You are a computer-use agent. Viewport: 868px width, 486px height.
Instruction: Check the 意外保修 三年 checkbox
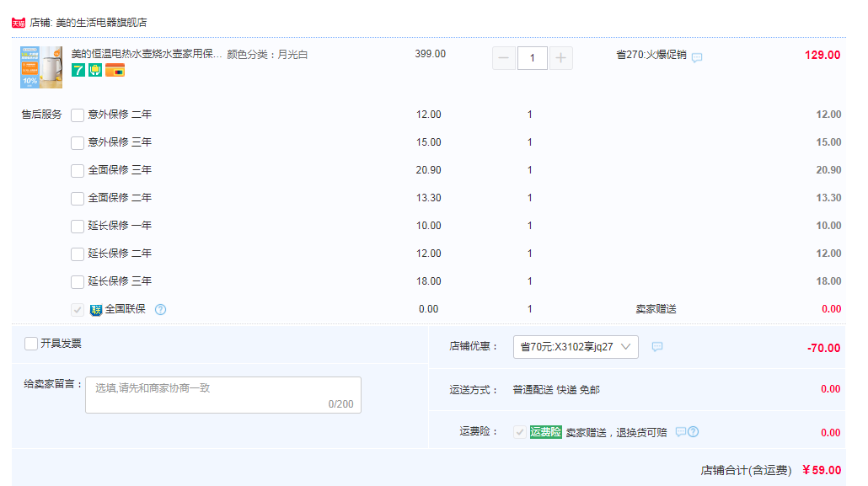pyautogui.click(x=78, y=143)
